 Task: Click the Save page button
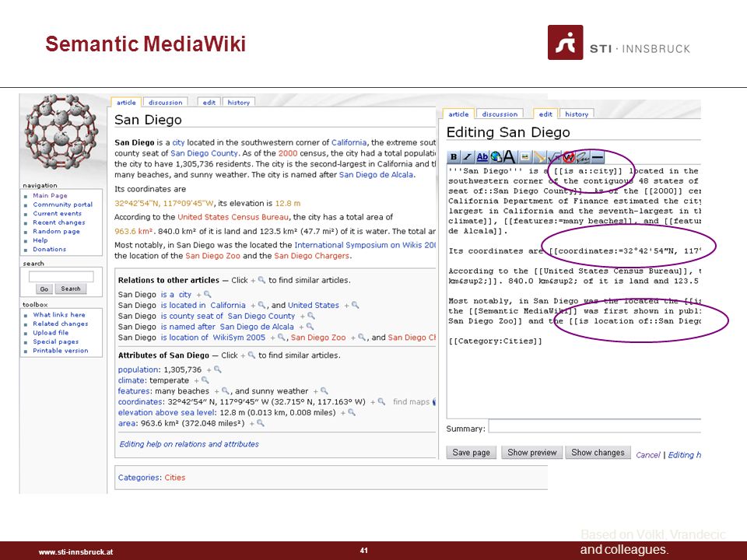click(472, 453)
